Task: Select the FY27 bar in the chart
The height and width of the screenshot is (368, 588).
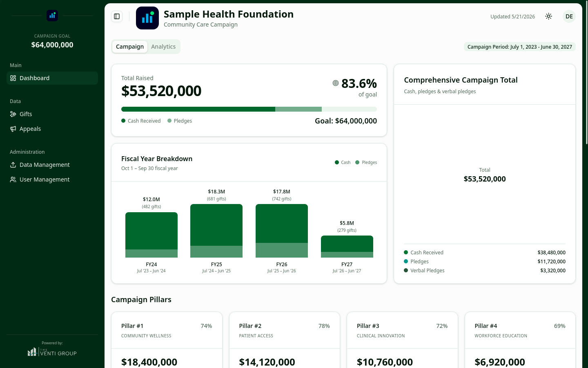Action: coord(347,247)
